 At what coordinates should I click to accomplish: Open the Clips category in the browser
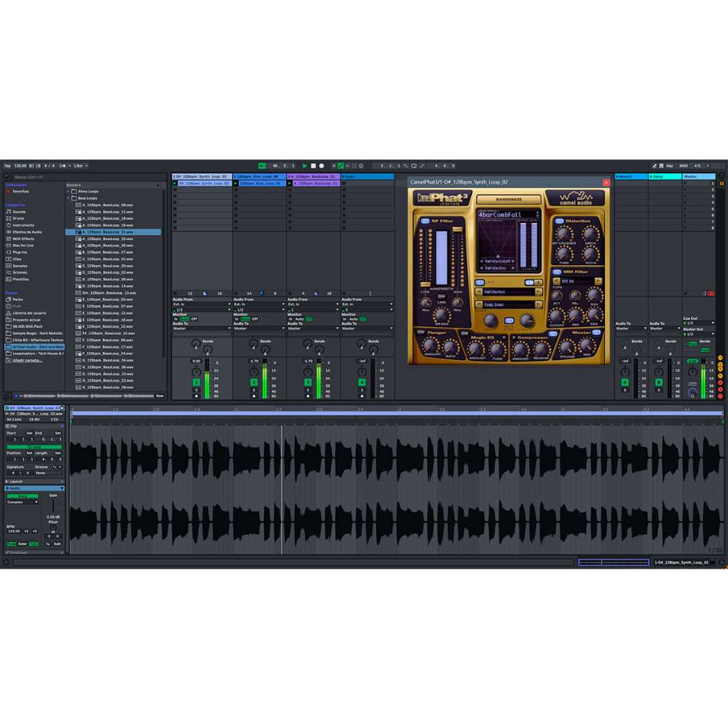[14, 259]
